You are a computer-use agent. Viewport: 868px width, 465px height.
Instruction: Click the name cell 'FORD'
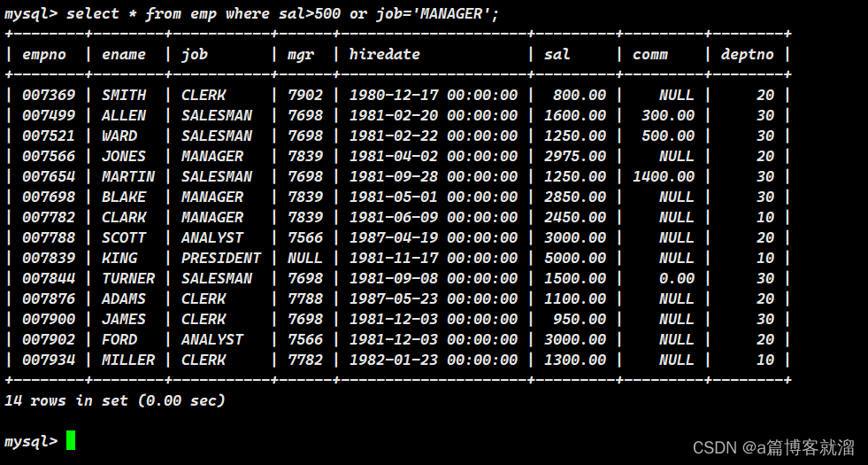[x=119, y=339]
